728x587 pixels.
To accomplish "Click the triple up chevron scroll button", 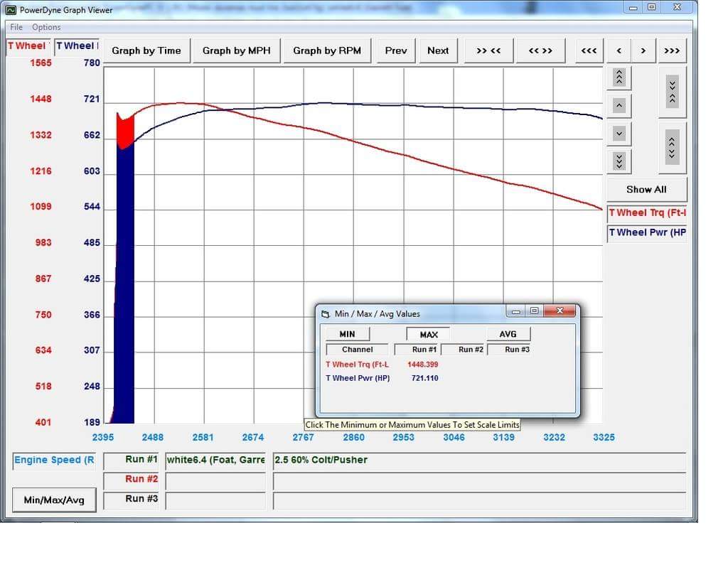I will (619, 77).
